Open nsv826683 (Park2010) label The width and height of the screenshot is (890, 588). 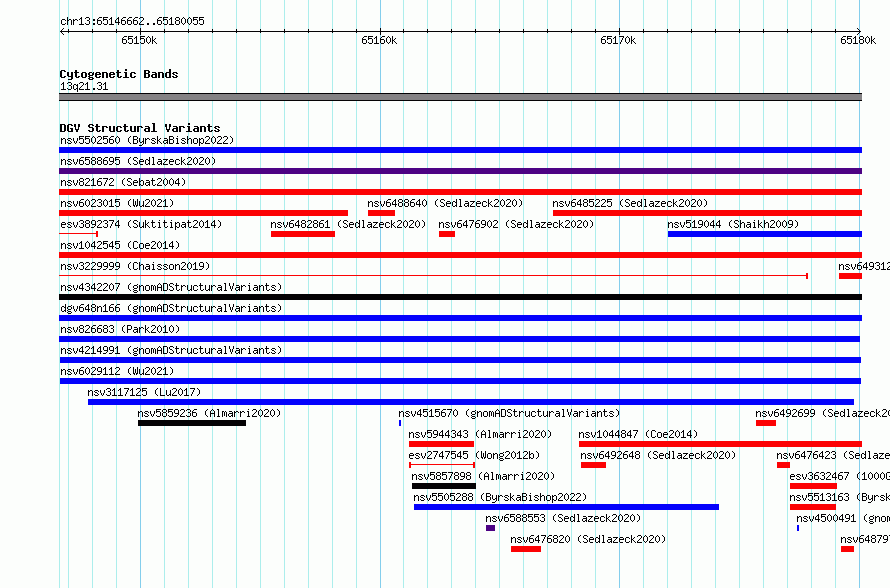pyautogui.click(x=120, y=329)
